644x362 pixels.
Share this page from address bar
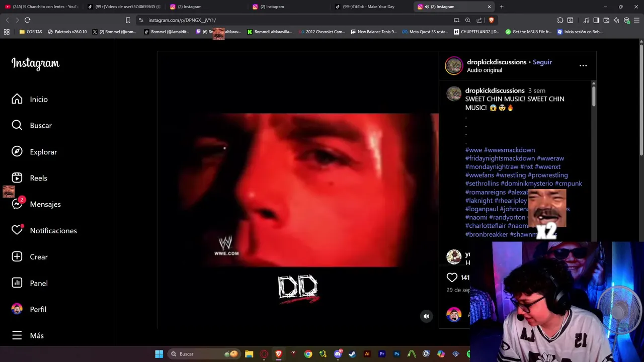tap(479, 20)
